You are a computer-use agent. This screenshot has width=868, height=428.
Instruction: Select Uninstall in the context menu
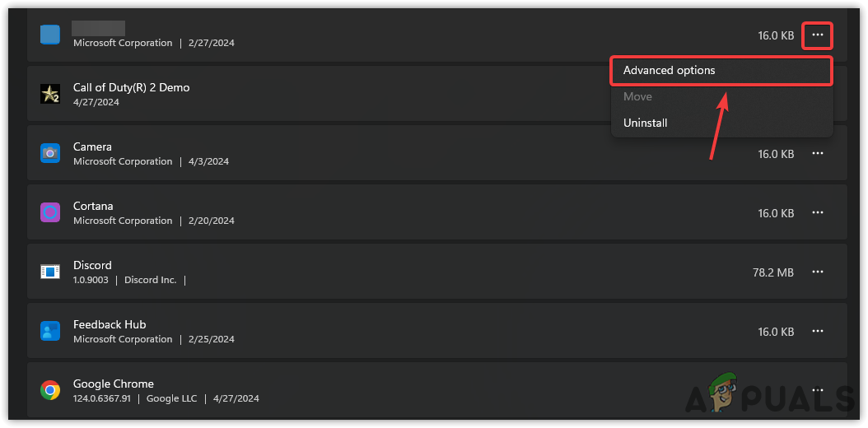coord(646,123)
